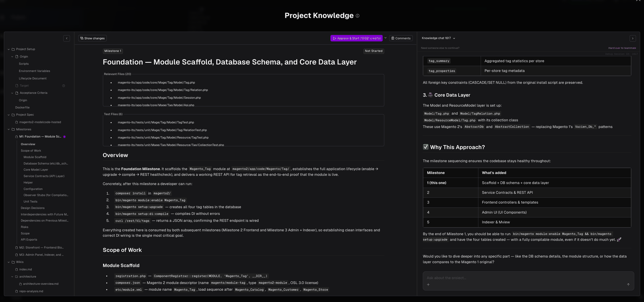
Task: Go to Configuration outline item
Action: [x=33, y=189]
